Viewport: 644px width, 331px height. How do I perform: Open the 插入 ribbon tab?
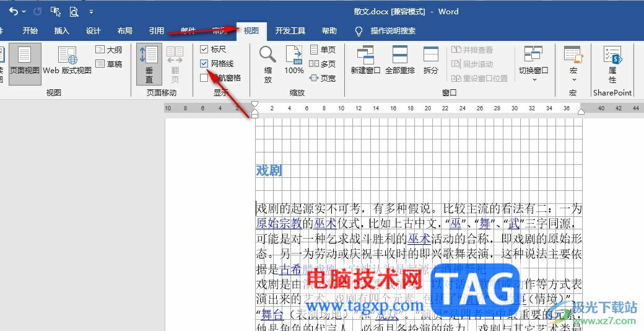61,31
